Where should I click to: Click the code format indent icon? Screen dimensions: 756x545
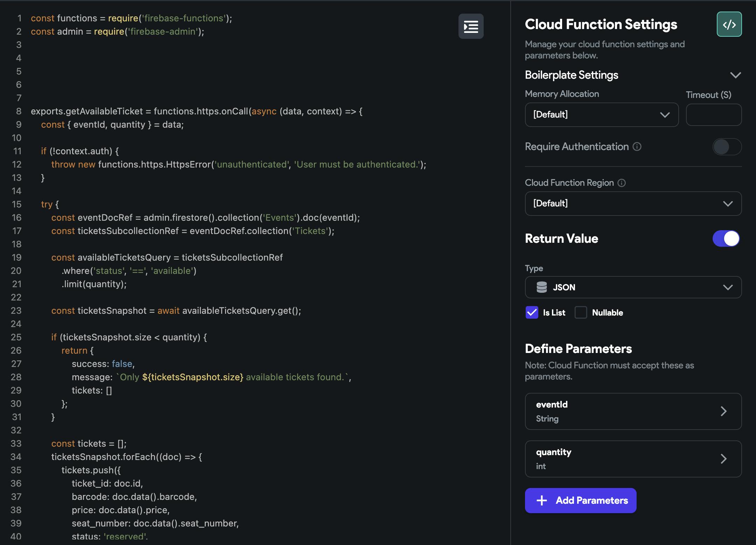471,26
